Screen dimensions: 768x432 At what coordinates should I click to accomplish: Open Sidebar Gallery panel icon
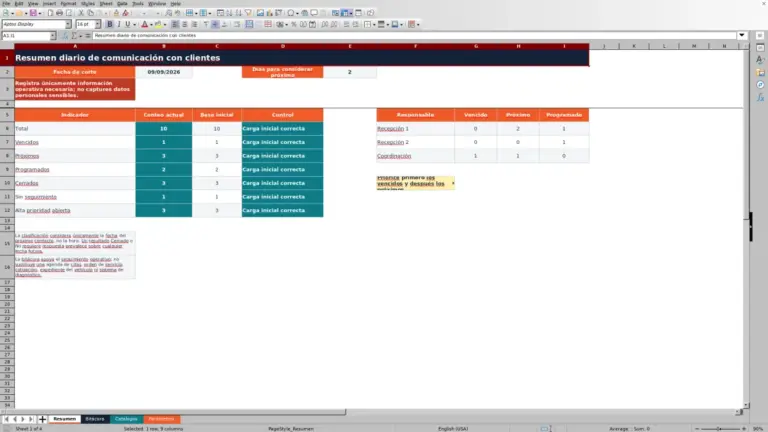[760, 72]
